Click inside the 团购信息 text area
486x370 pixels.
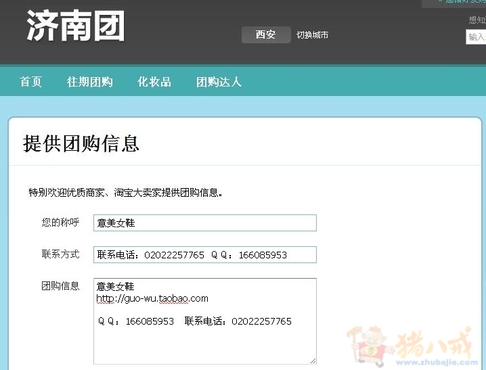click(205, 321)
